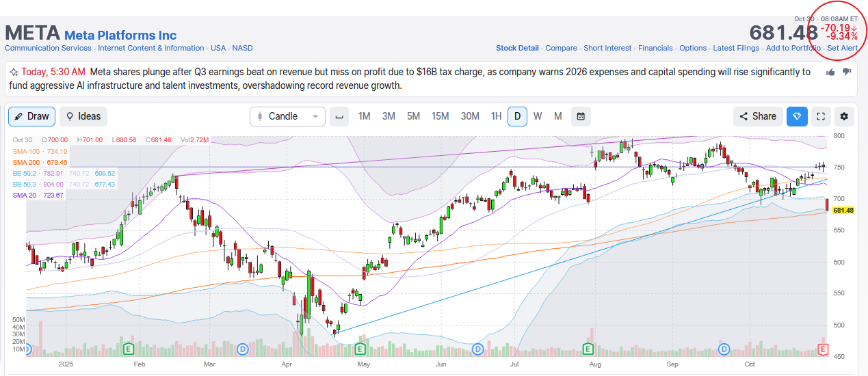The image size is (868, 376).
Task: Open the Ideas lightbulb button
Action: tap(83, 116)
